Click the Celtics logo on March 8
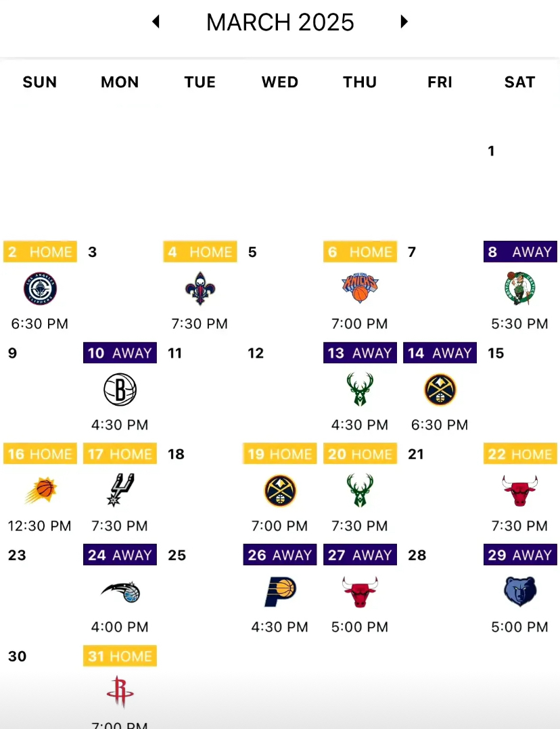The image size is (560, 729). (x=519, y=289)
